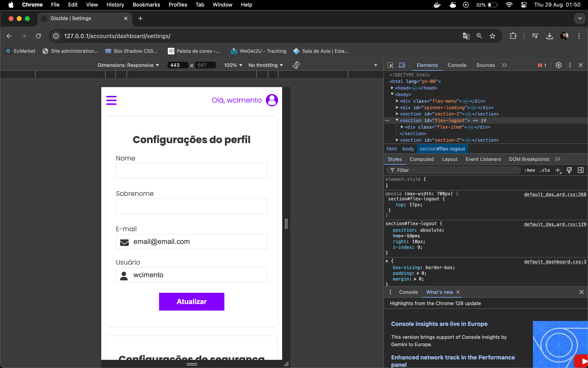Open the Computed styles tab

coord(422,159)
